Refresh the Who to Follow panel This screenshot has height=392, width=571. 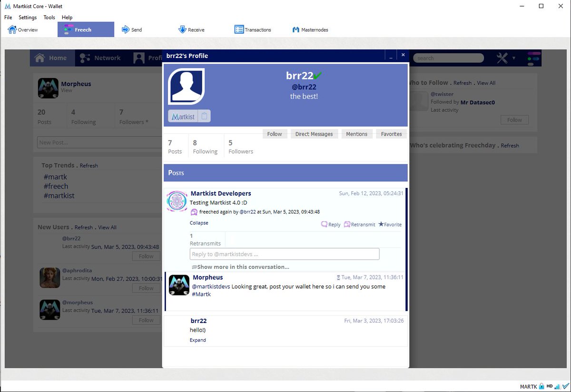pyautogui.click(x=463, y=83)
